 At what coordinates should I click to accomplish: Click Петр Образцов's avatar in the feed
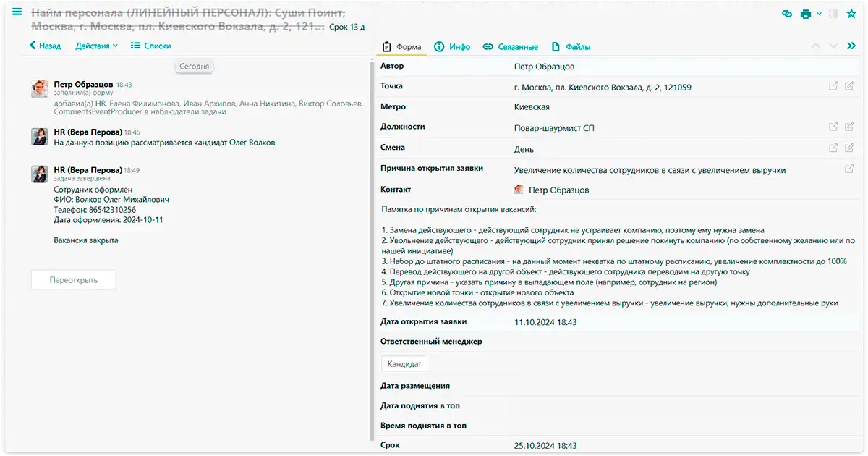point(40,89)
